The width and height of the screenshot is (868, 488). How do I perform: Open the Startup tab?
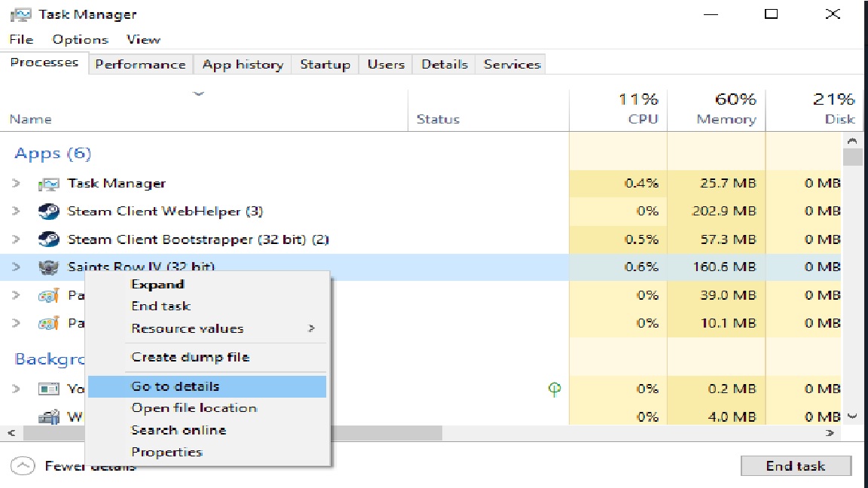[325, 65]
